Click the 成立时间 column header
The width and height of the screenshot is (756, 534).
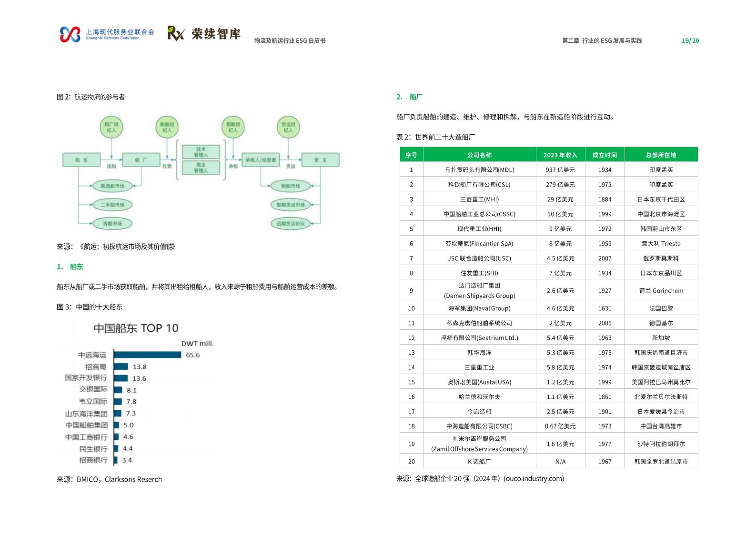coord(605,155)
